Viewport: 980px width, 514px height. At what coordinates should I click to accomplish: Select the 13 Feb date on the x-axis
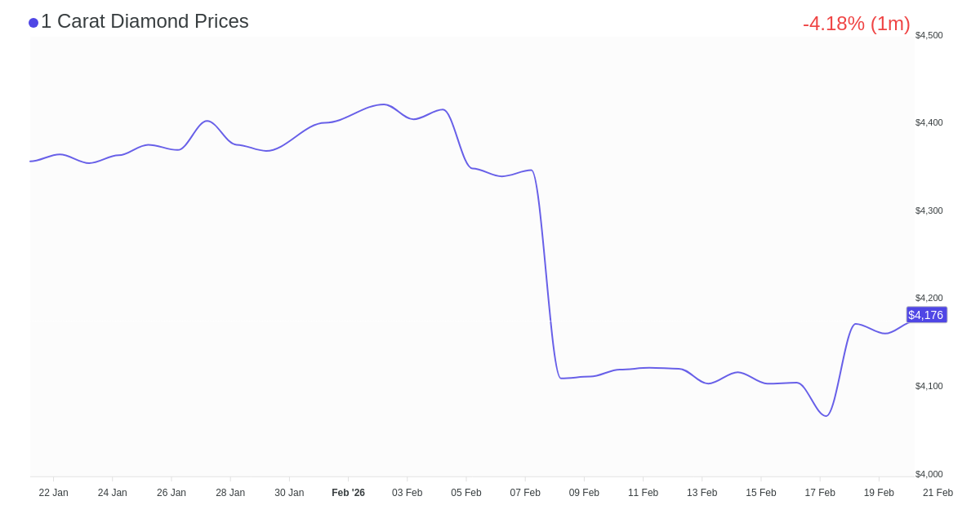pos(702,493)
